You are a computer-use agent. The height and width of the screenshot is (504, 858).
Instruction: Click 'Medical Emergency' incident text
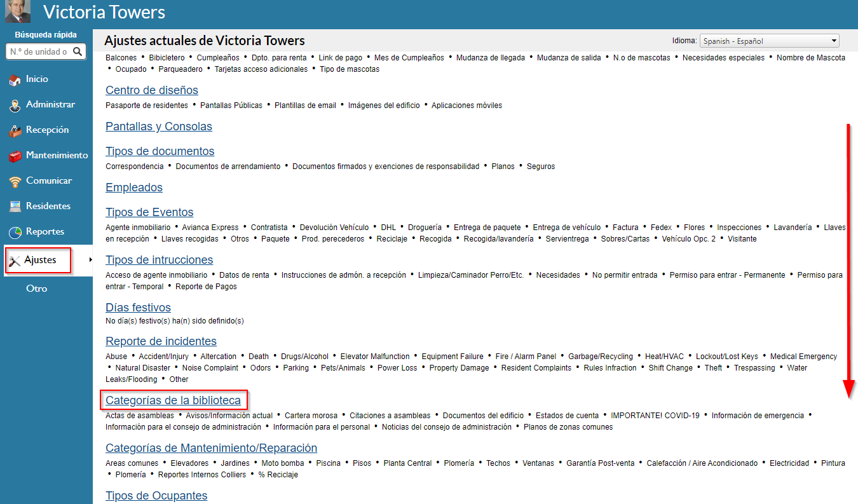(803, 357)
